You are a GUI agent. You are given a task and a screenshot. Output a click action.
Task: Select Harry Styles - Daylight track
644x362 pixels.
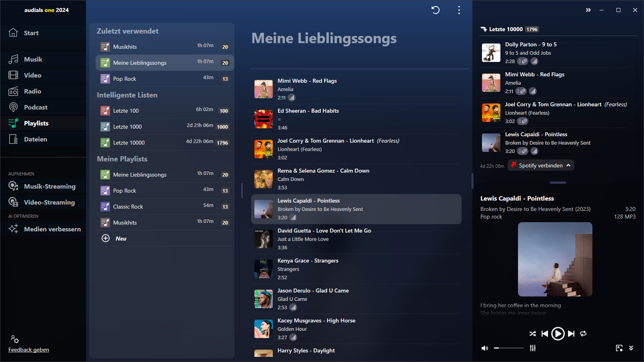(x=356, y=351)
